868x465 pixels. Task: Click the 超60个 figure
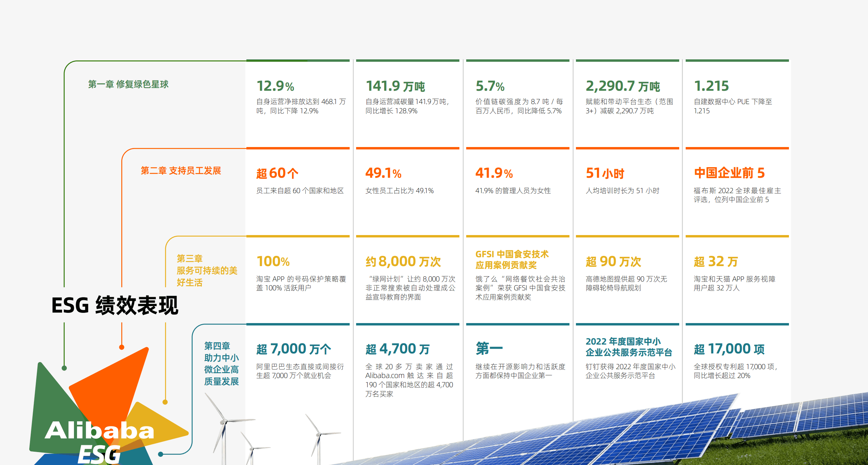point(277,173)
